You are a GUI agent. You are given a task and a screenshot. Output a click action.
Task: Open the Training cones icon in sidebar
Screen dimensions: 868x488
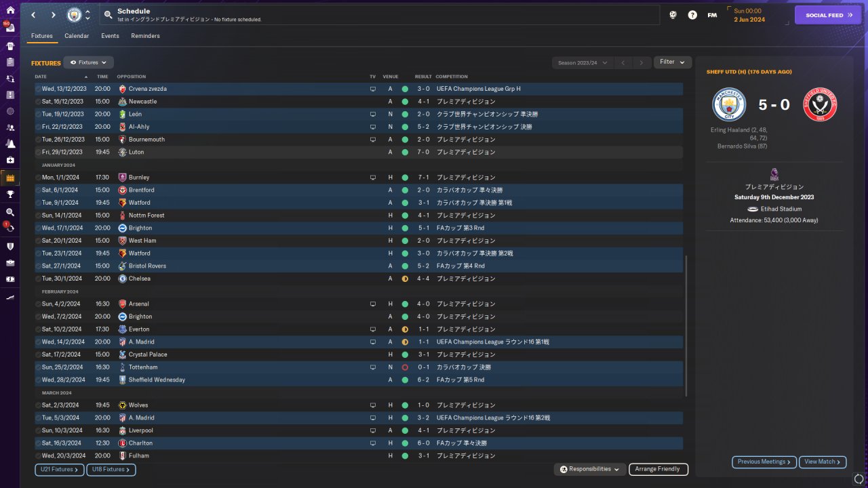coord(9,144)
